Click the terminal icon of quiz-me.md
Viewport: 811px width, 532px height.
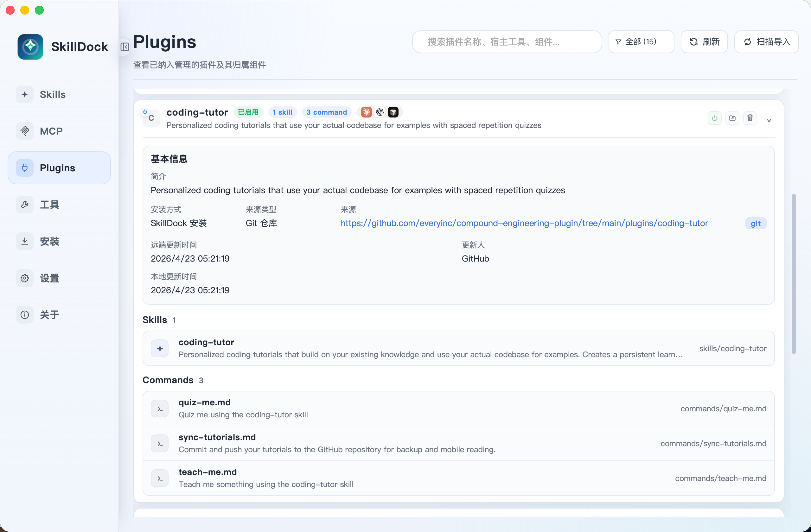click(x=160, y=409)
